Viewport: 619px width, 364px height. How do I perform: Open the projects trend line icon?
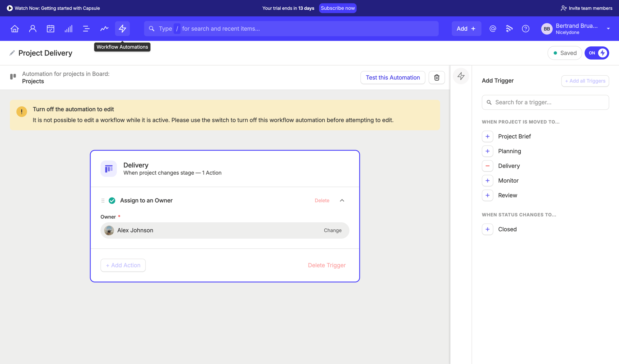104,28
